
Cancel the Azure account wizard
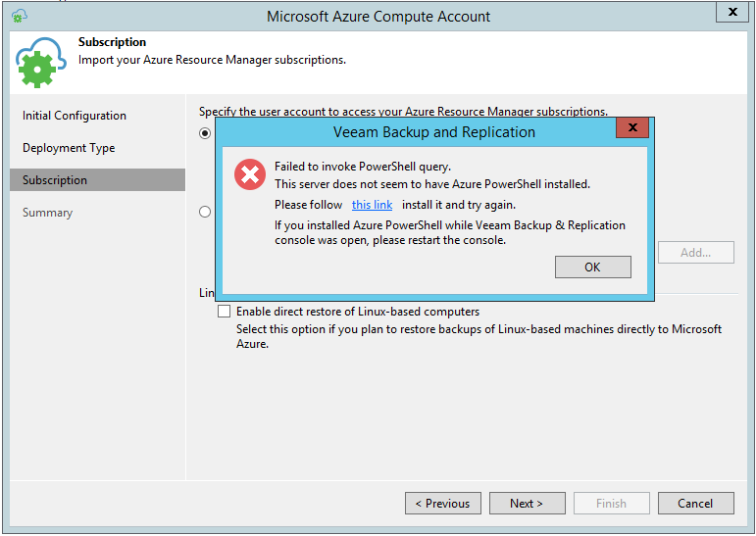click(696, 504)
